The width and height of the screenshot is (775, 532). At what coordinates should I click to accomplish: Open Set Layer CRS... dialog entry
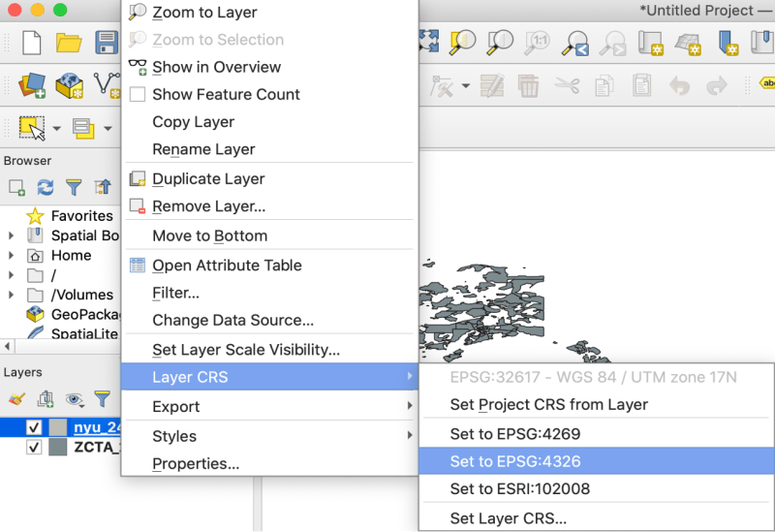point(597,518)
